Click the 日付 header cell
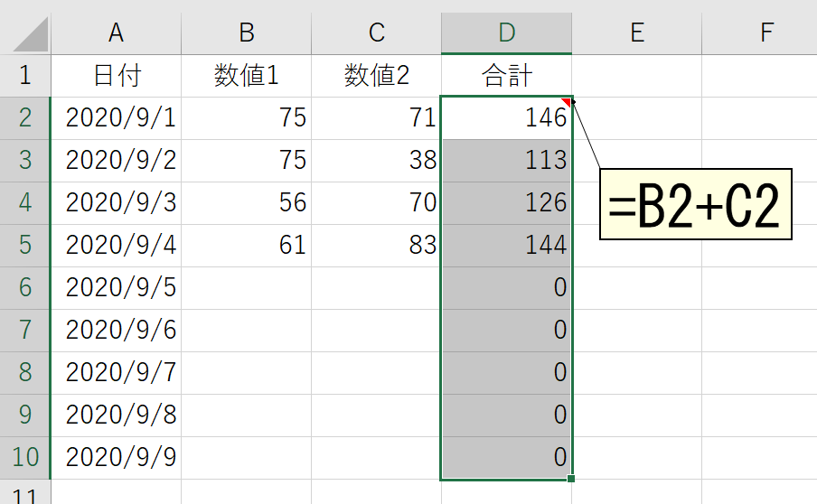Screen dimensions: 817x504 pos(117,76)
